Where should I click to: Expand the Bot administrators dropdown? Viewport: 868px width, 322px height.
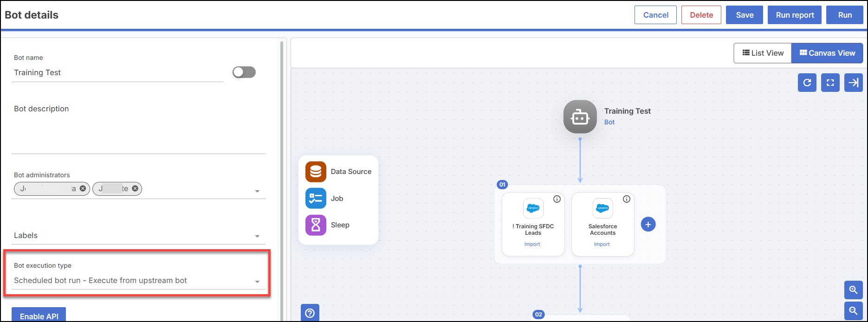pos(257,191)
